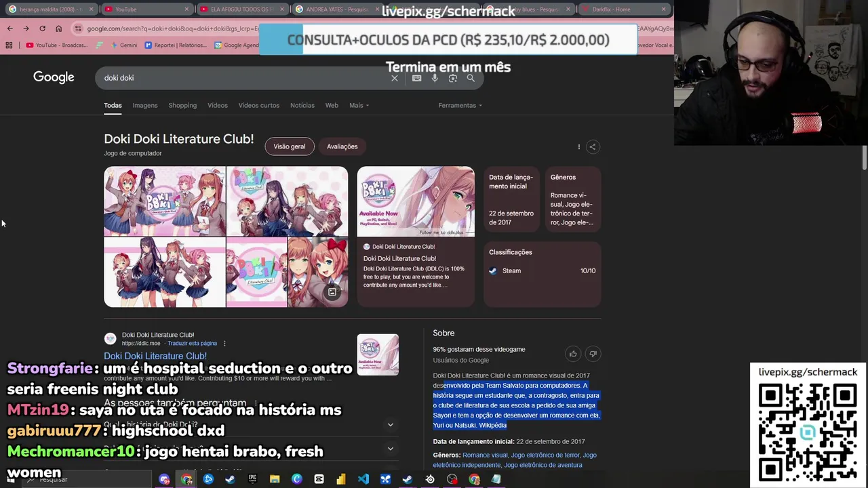Open the on-screen keyboard input tool
This screenshot has width=868, height=488.
pyautogui.click(x=416, y=78)
